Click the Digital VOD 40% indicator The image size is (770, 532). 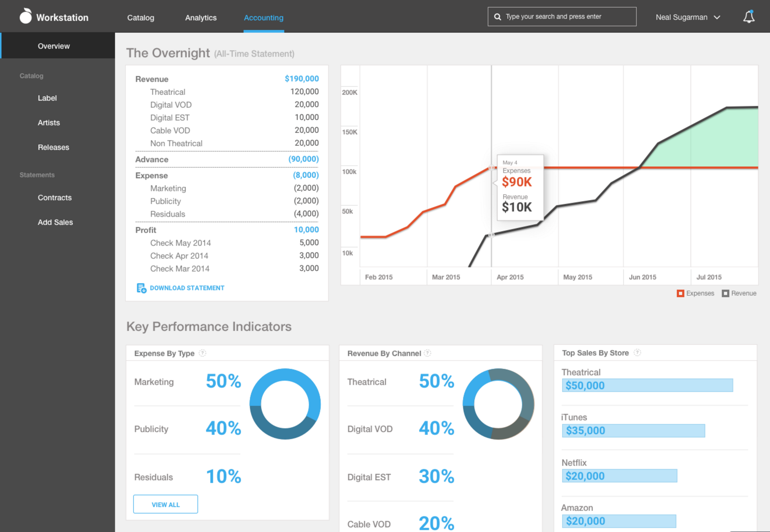[x=401, y=429]
